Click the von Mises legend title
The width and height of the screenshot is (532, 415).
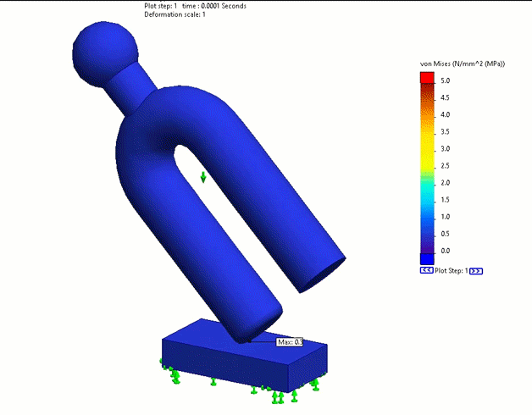click(x=463, y=64)
